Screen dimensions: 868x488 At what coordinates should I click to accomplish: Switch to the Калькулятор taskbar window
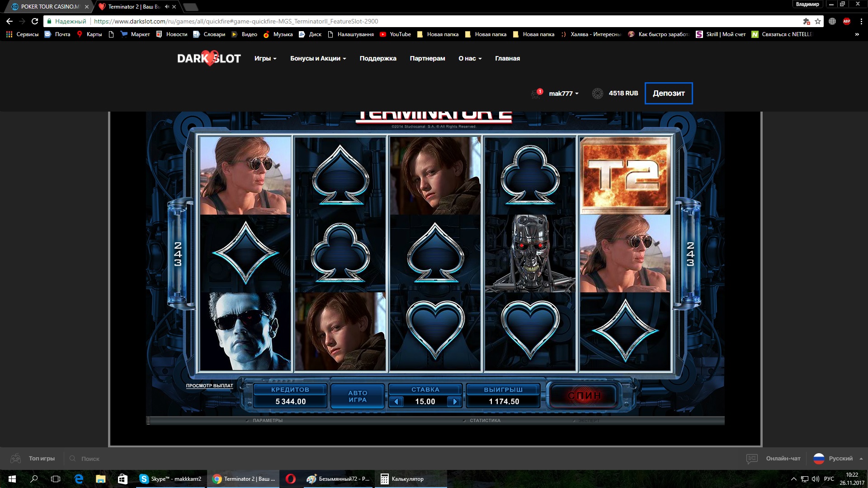tap(410, 479)
